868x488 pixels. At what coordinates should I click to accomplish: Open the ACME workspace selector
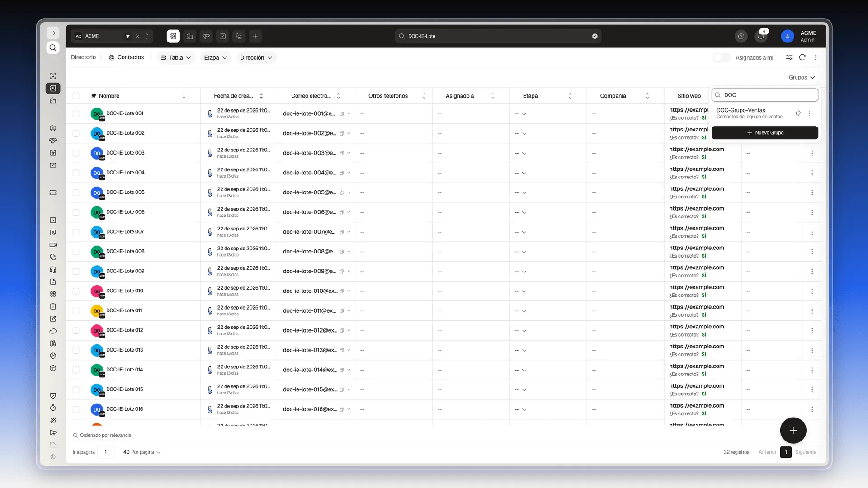112,36
